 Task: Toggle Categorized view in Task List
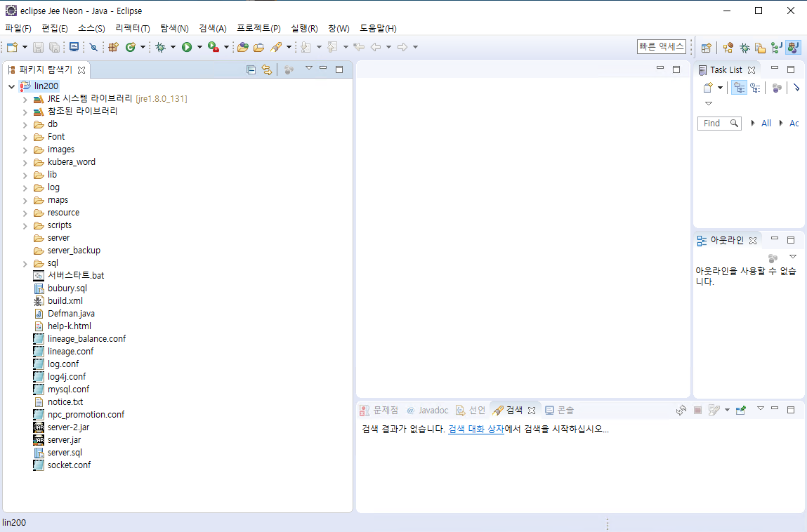point(739,88)
